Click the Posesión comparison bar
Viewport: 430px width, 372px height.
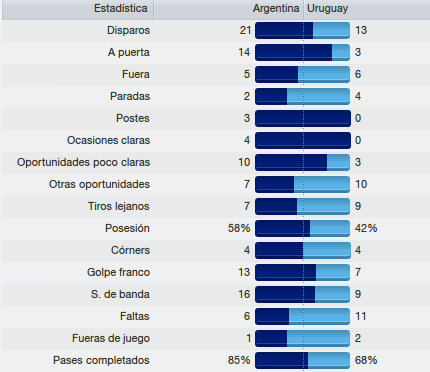[x=303, y=228]
